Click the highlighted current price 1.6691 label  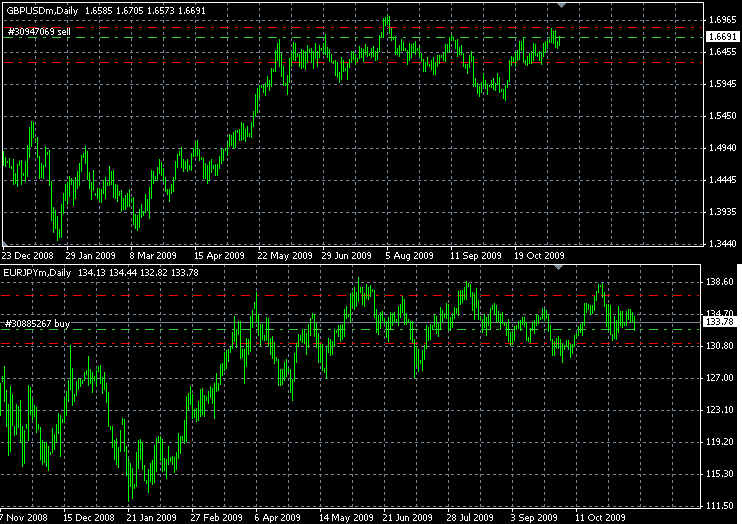pyautogui.click(x=723, y=36)
